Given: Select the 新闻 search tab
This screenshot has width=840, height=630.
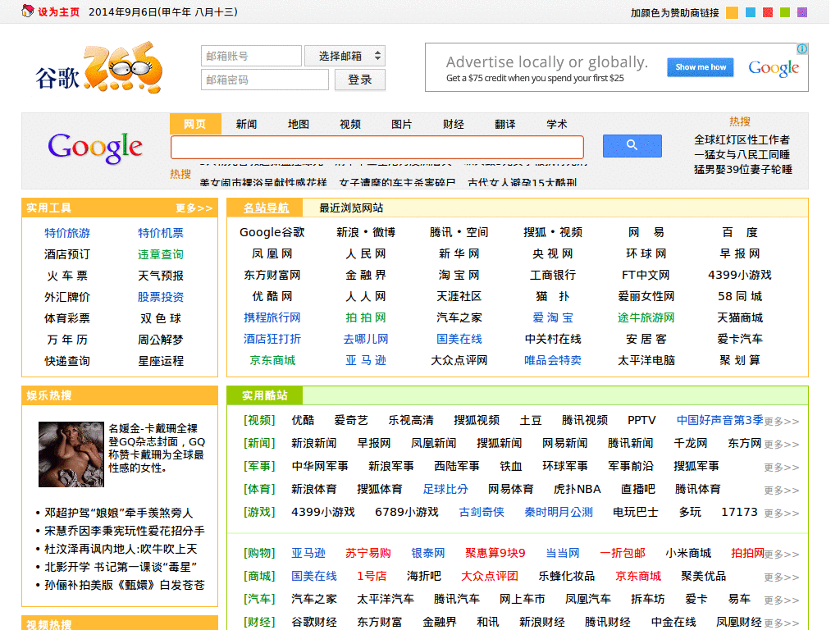Looking at the screenshot, I should [x=246, y=125].
